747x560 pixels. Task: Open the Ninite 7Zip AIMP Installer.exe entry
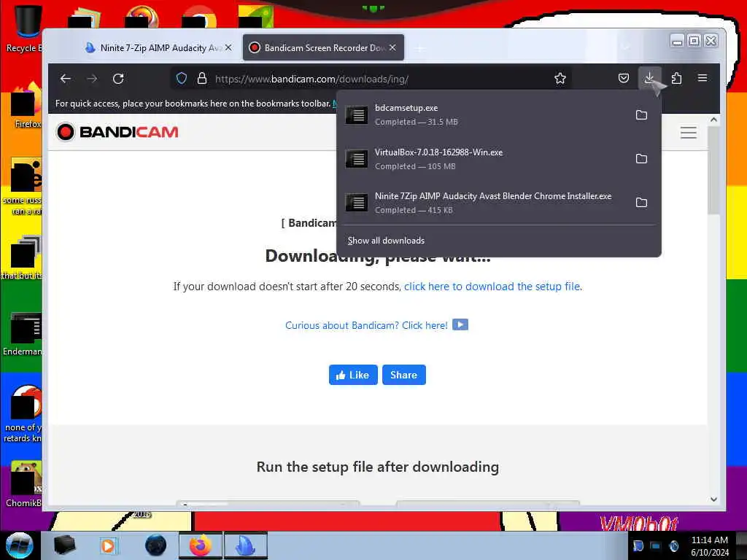(x=484, y=203)
